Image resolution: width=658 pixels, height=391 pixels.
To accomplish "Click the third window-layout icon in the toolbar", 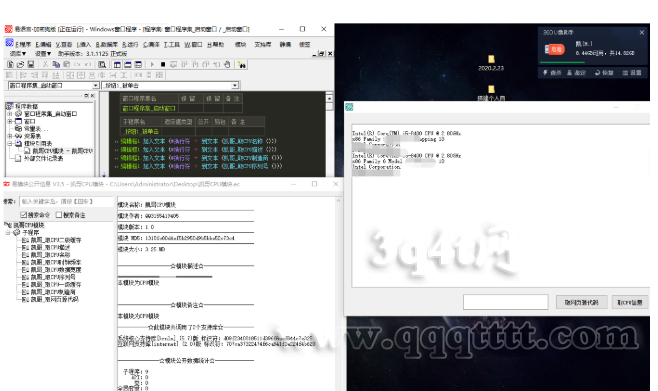I will click(x=138, y=64).
